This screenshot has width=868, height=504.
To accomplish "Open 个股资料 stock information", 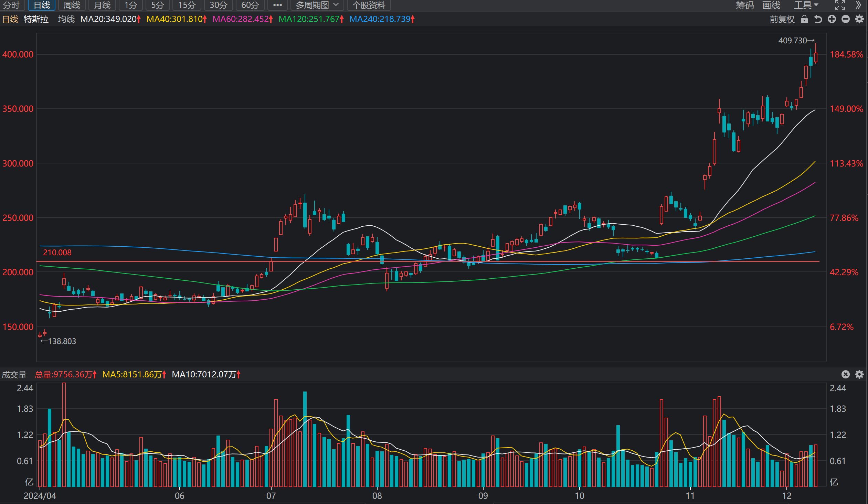I will pos(369,5).
